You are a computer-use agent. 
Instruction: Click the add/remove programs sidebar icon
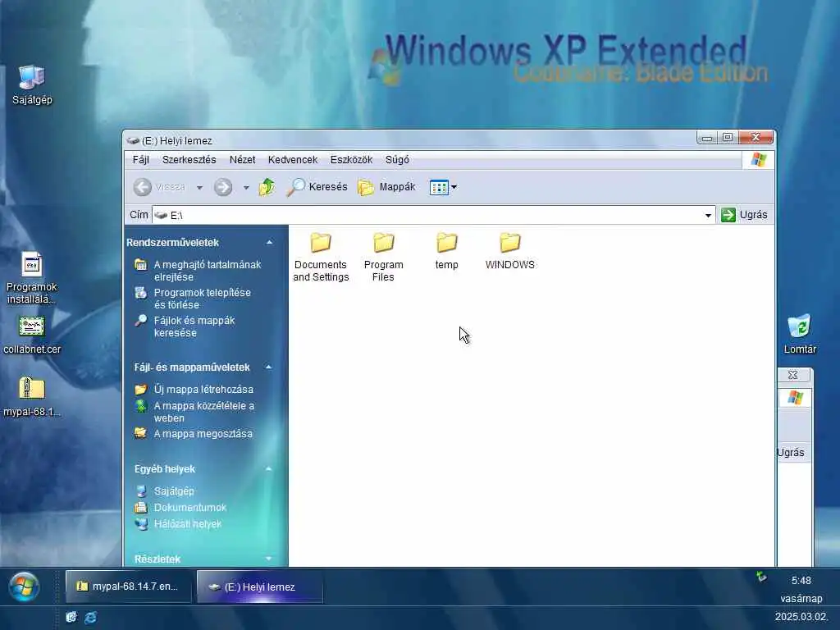click(x=141, y=293)
